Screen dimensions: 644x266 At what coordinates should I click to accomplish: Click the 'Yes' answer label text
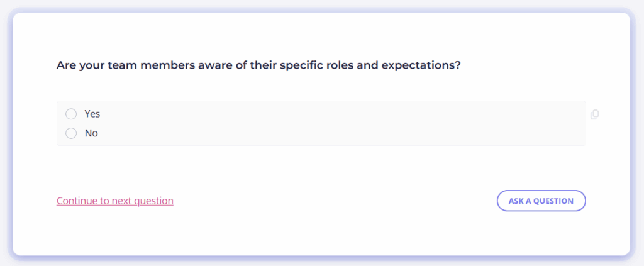(x=92, y=114)
